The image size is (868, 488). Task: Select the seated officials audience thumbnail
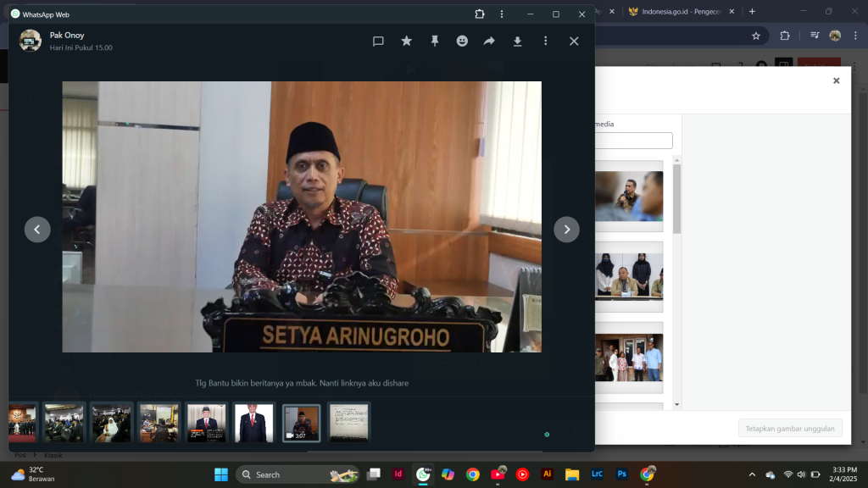(64, 424)
